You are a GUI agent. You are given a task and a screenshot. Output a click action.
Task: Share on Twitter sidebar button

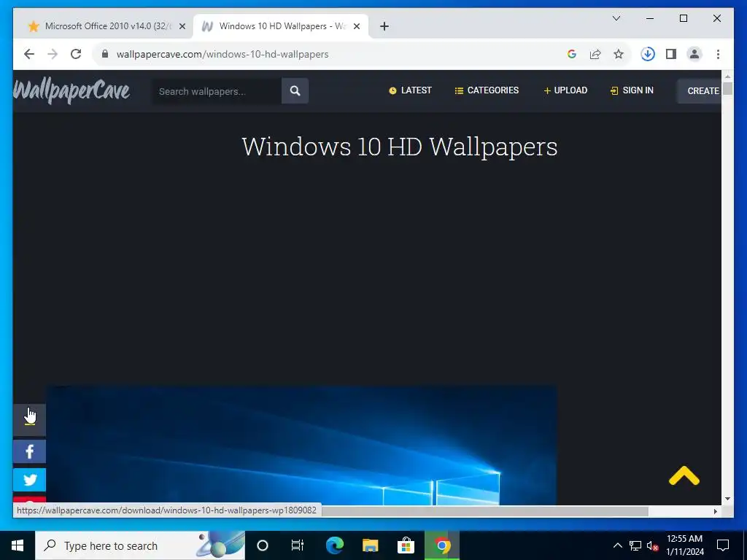coord(29,480)
